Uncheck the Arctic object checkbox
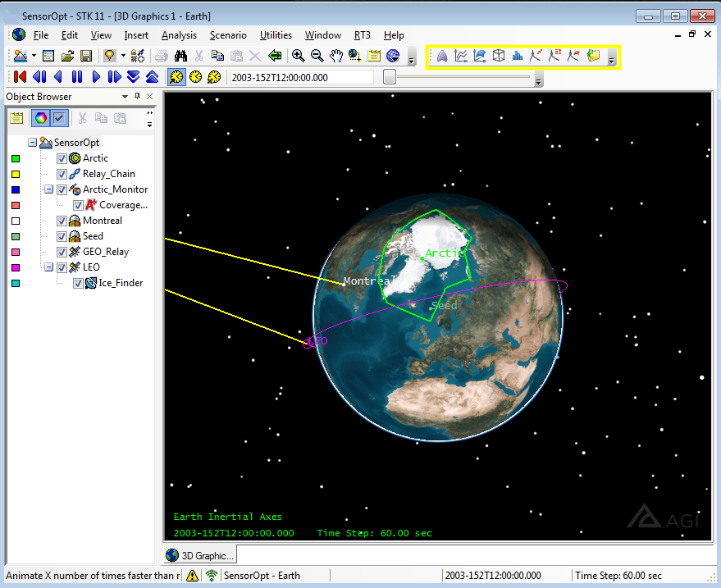Image resolution: width=721 pixels, height=588 pixels. point(62,158)
